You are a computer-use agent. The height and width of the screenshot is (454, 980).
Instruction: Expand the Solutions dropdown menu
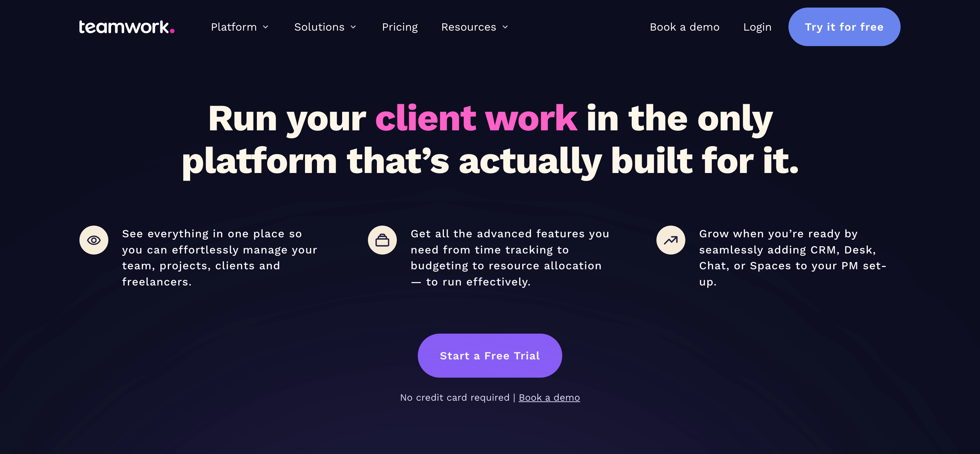(326, 26)
